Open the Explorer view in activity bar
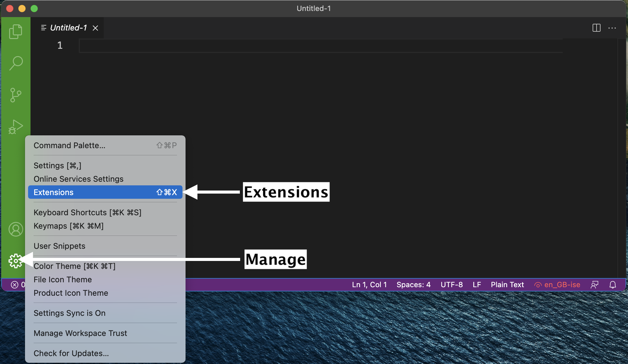The image size is (628, 364). tap(16, 32)
